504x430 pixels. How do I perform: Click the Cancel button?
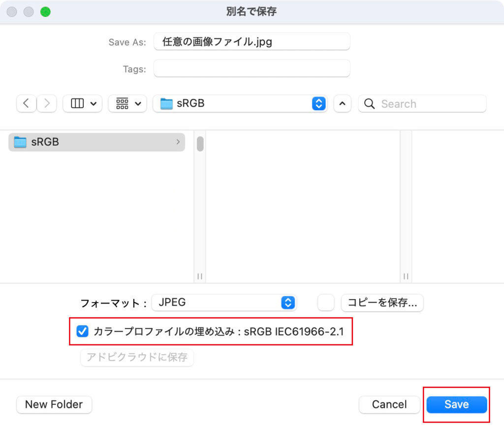[389, 404]
